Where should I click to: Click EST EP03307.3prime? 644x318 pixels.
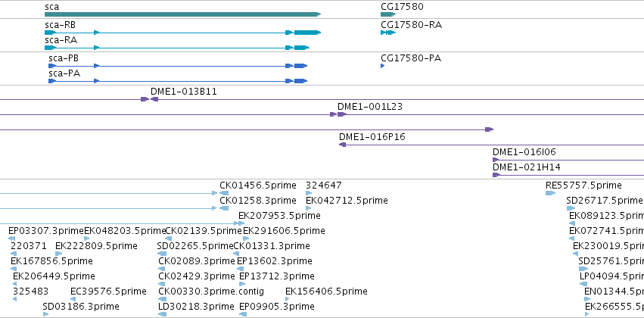coord(46,231)
